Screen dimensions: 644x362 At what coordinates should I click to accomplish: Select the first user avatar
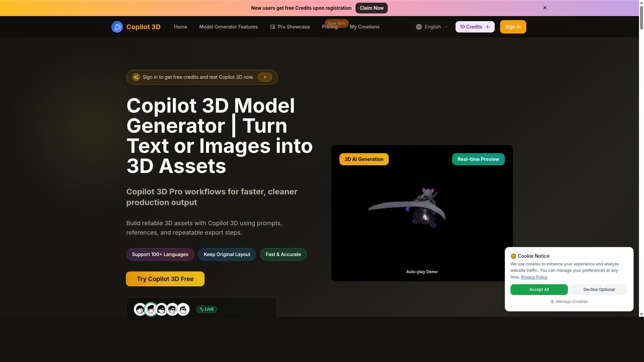point(140,309)
